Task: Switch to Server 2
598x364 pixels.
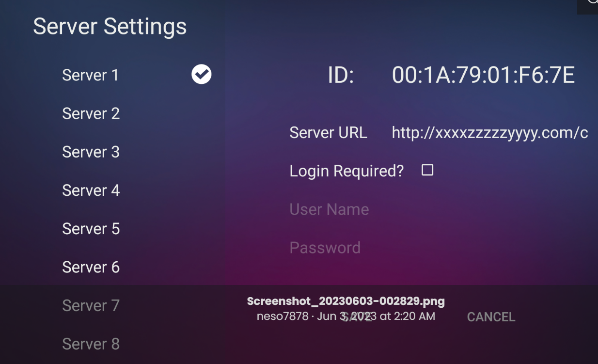Action: pyautogui.click(x=91, y=113)
